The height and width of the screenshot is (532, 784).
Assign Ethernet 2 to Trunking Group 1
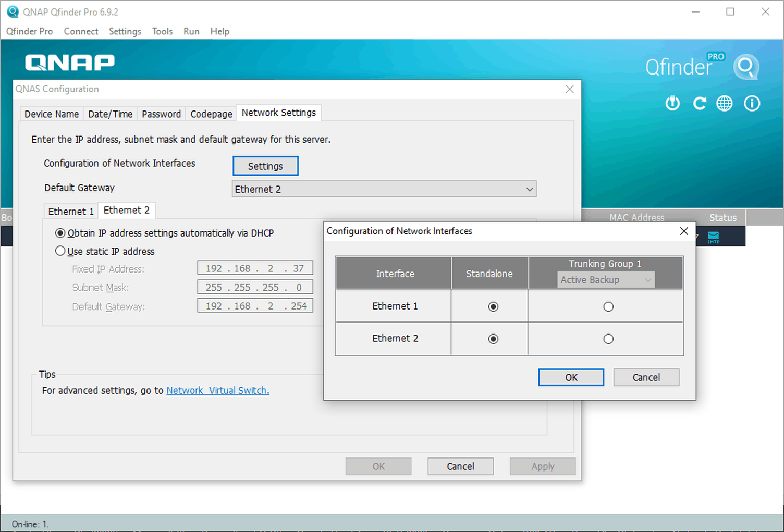[608, 339]
